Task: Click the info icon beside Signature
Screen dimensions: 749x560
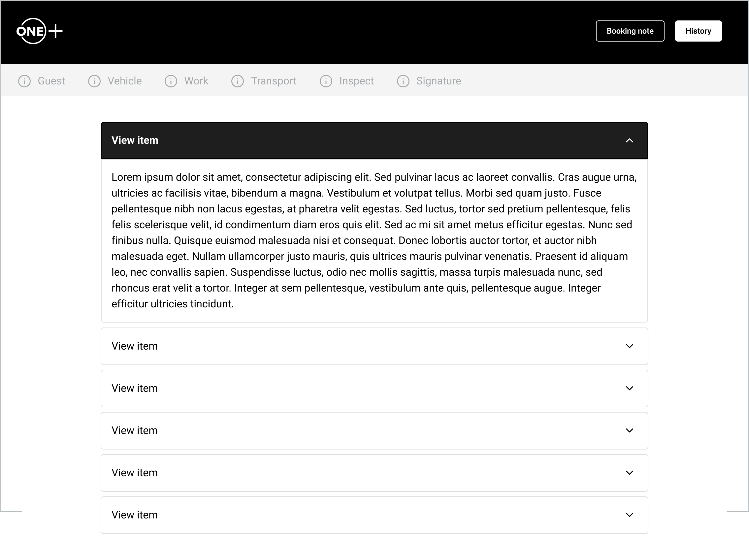Action: point(403,81)
